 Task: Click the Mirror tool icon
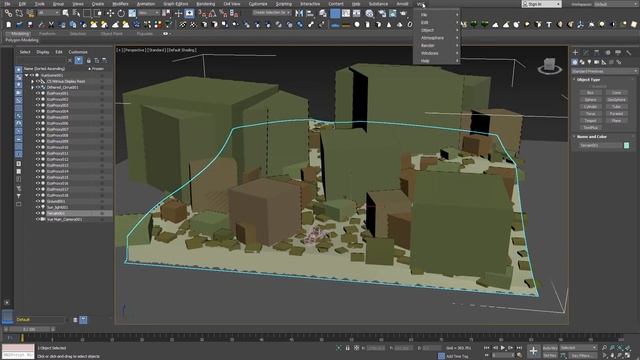point(299,13)
